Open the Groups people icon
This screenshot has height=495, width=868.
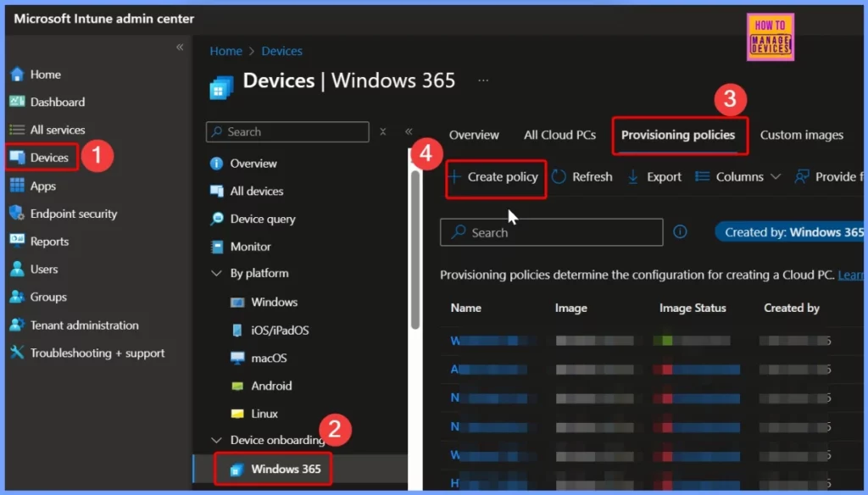click(x=17, y=297)
